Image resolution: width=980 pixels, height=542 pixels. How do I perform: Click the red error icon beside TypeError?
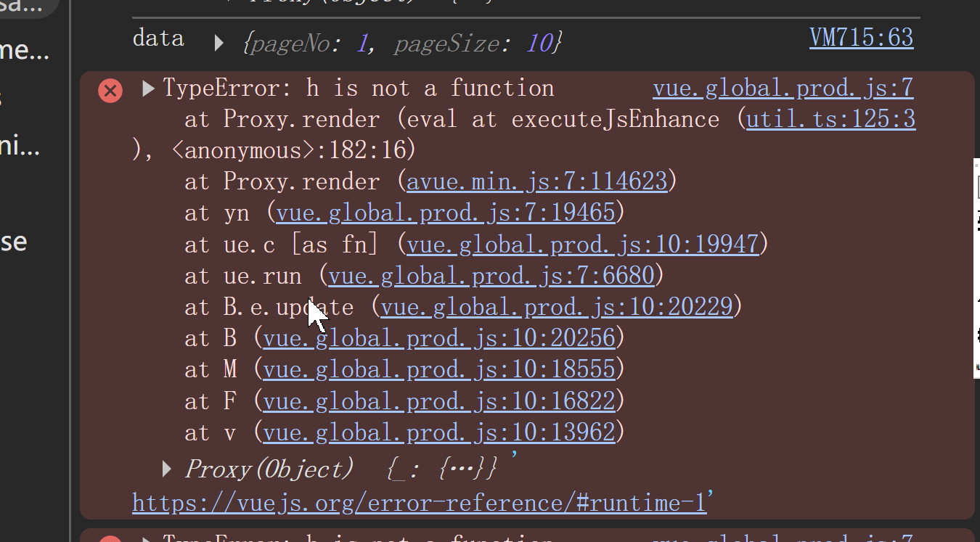tap(110, 91)
